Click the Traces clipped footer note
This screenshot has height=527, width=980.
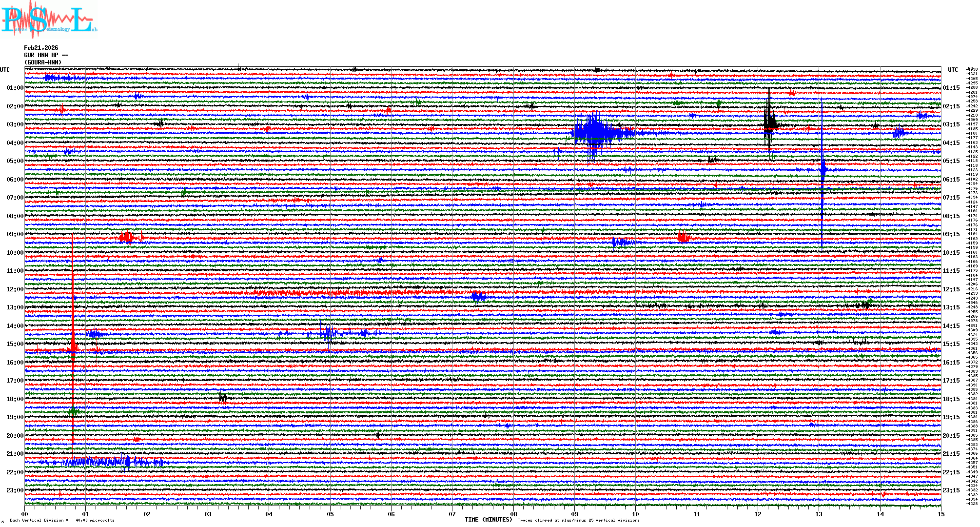[x=578, y=520]
